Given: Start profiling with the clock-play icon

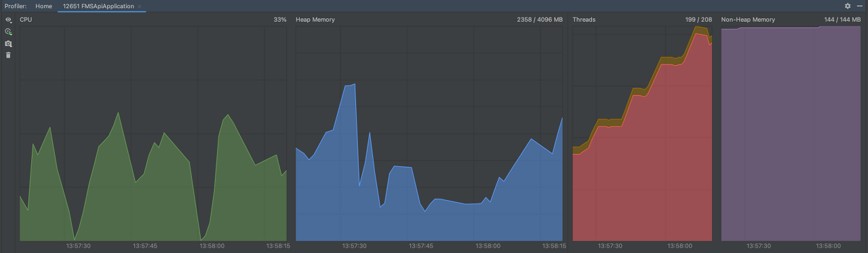Looking at the screenshot, I should tap(9, 32).
